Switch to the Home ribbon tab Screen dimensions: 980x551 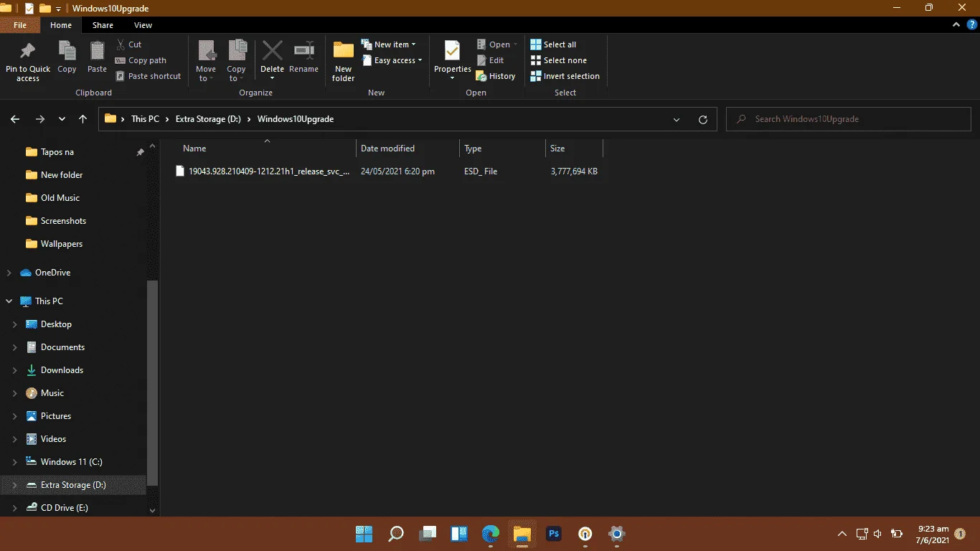pos(61,25)
